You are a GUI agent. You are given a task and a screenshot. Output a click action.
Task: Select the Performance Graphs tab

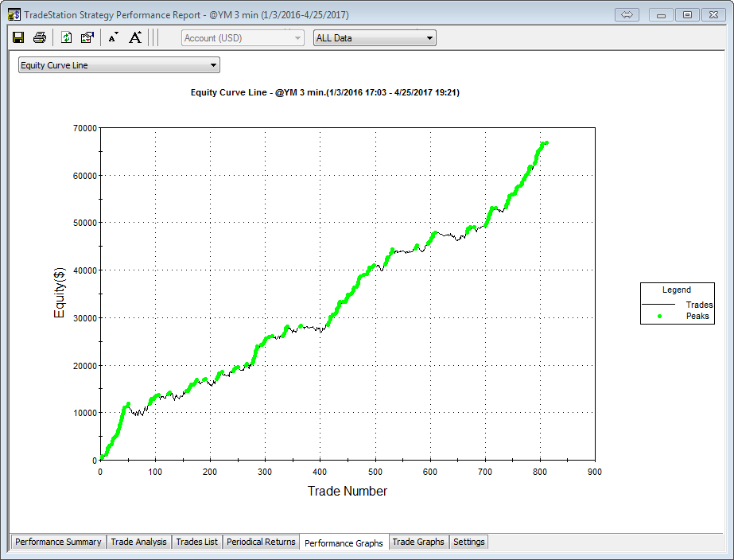coord(344,542)
